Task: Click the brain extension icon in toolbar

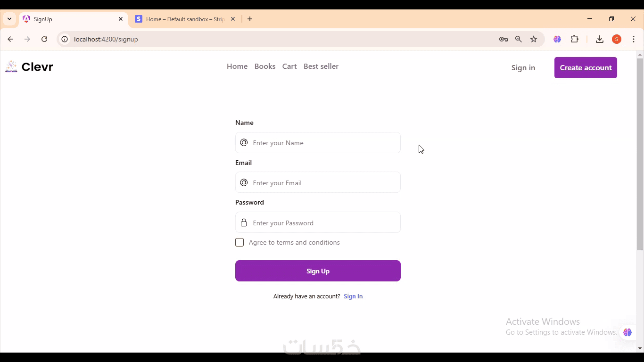Action: 557,39
